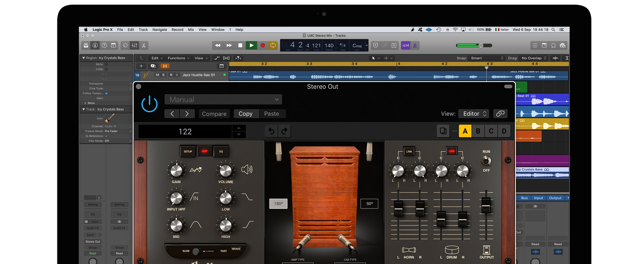Open the Manual preset dropdown

pyautogui.click(x=223, y=99)
